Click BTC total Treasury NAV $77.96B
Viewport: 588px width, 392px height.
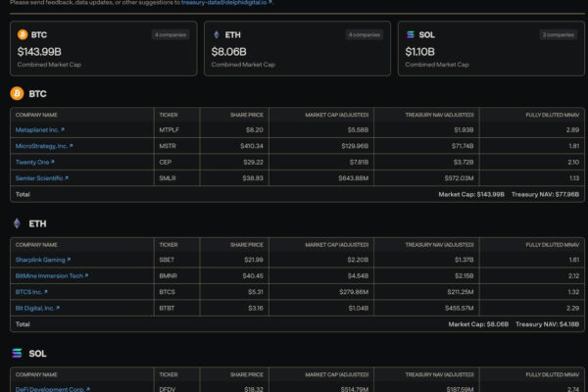[x=545, y=194]
